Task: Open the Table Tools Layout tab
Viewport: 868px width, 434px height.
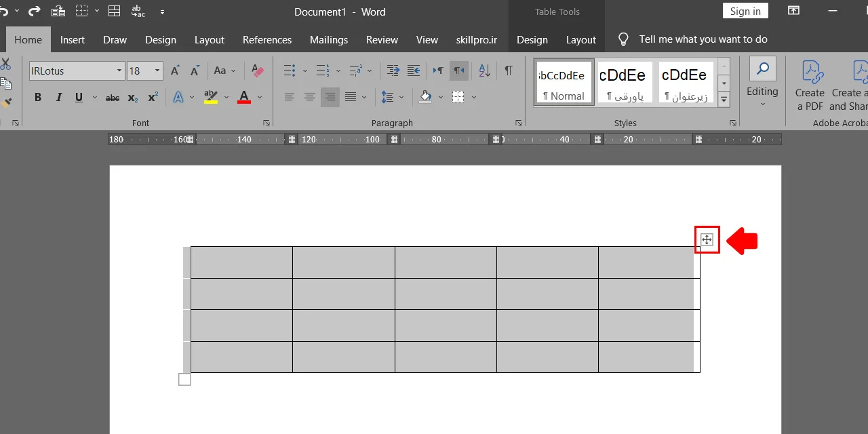Action: pos(581,39)
